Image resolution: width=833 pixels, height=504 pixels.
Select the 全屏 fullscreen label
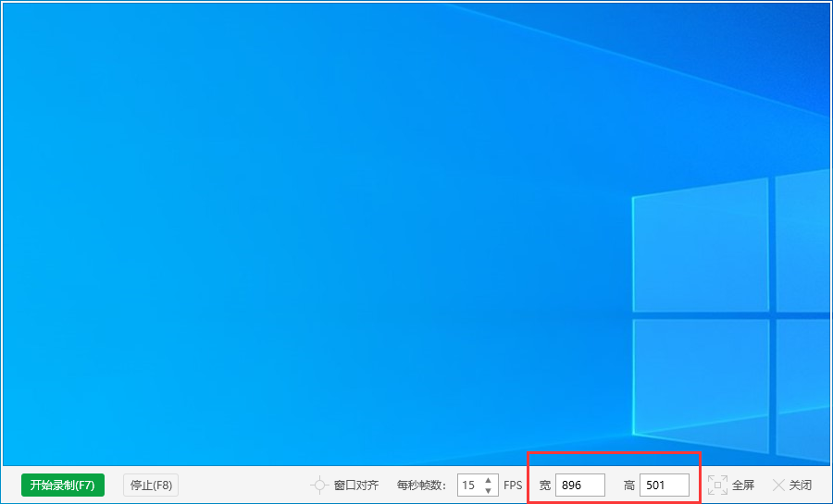pos(743,485)
